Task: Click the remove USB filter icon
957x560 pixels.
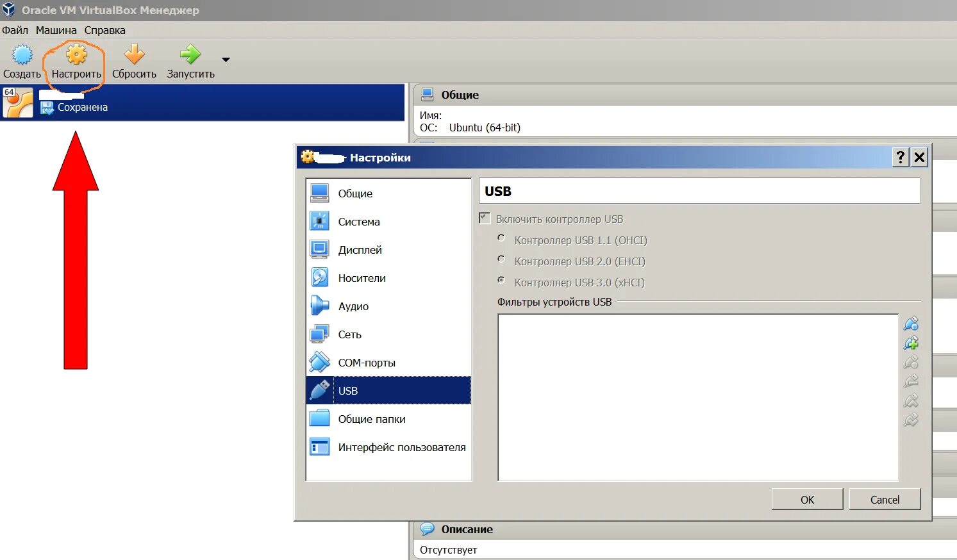Action: coord(911,382)
